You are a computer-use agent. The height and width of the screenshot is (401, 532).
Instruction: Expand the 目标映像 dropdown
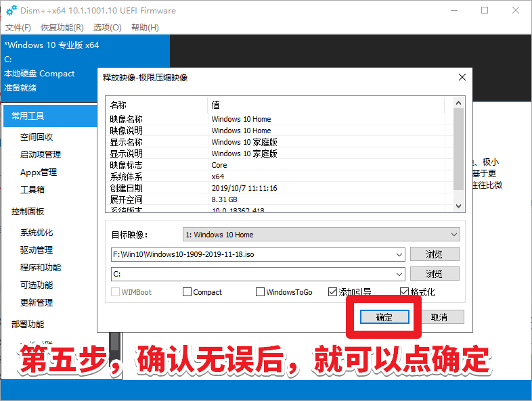(x=321, y=235)
